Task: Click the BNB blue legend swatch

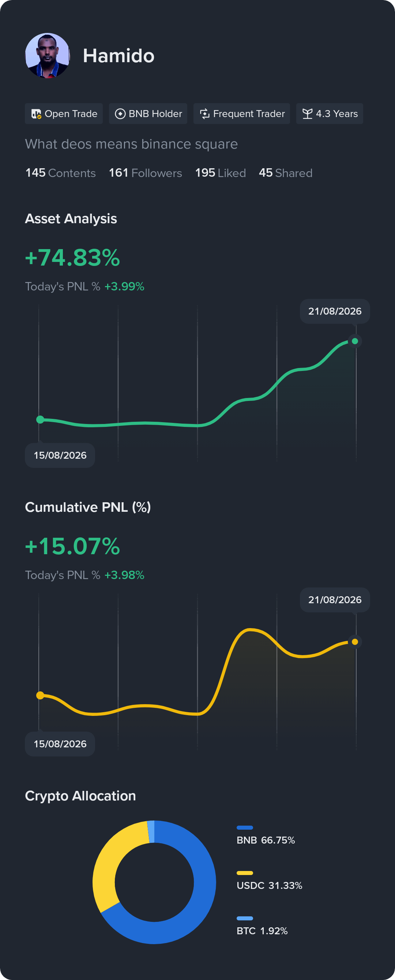Action: click(245, 827)
